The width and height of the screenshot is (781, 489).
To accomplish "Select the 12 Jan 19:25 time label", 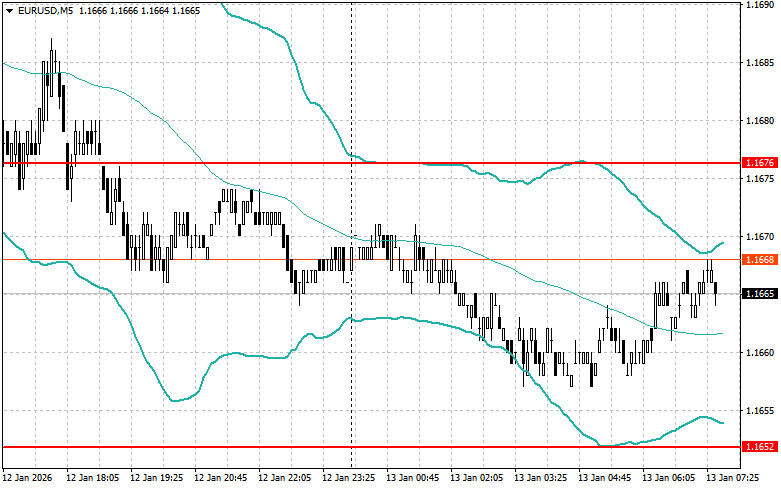I will coord(156,478).
